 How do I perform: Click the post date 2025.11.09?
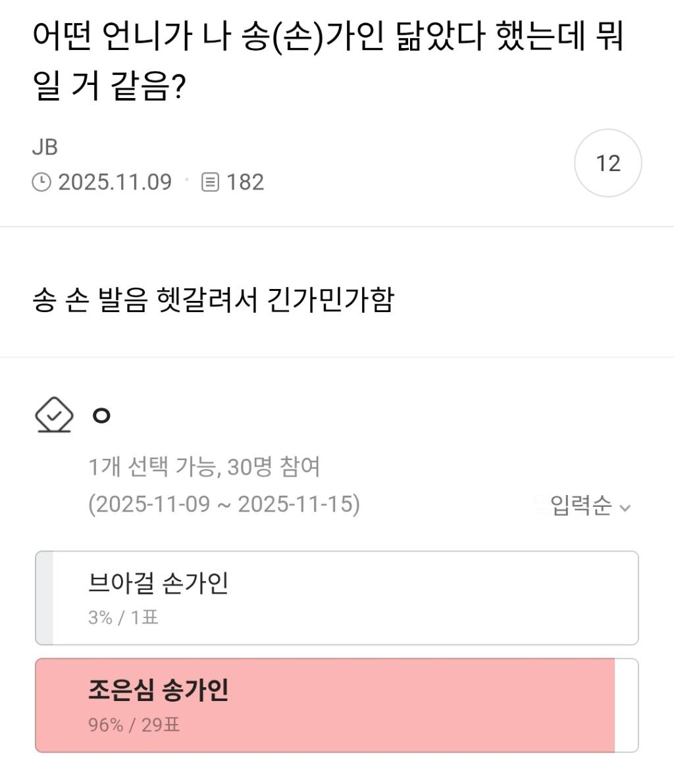115,182
